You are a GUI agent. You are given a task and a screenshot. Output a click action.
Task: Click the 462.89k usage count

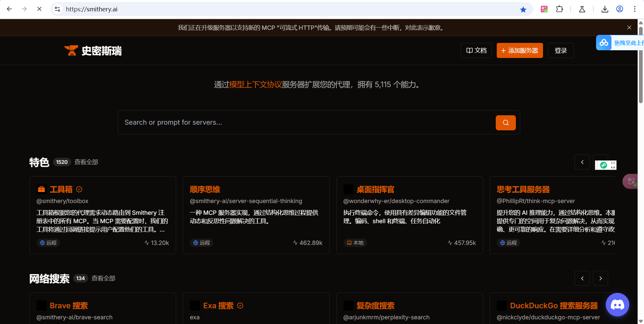tap(308, 243)
